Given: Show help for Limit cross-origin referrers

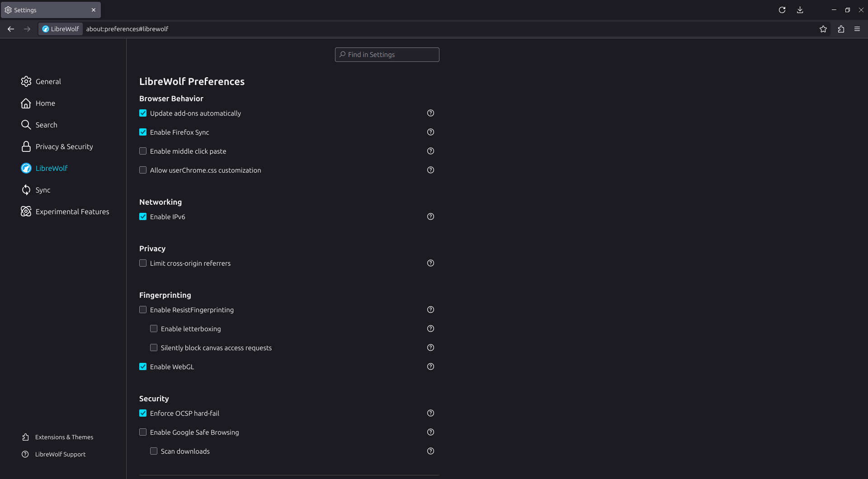Looking at the screenshot, I should 431,263.
